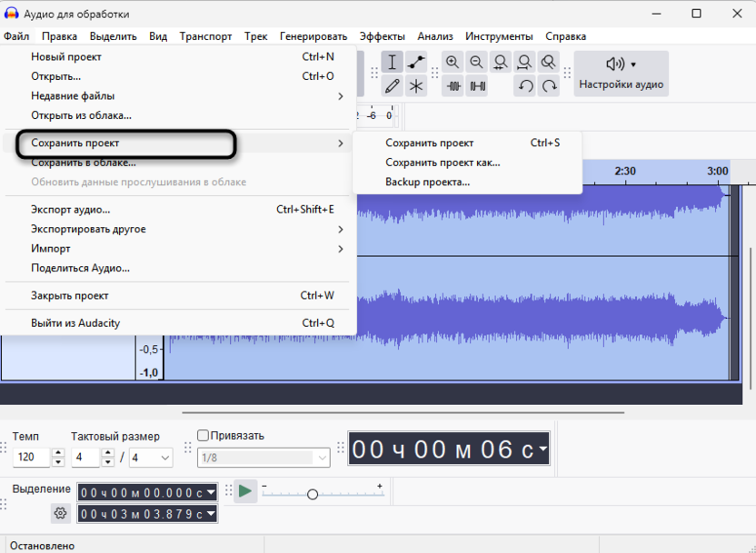Screen dimensions: 756x553
Task: Click the Zoom Out tool
Action: (475, 62)
